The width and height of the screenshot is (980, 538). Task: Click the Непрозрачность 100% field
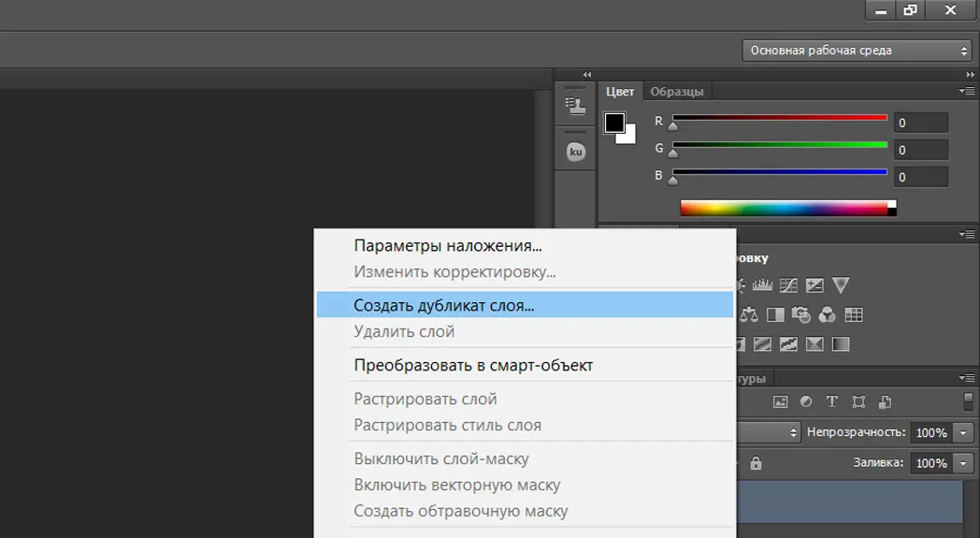(932, 433)
